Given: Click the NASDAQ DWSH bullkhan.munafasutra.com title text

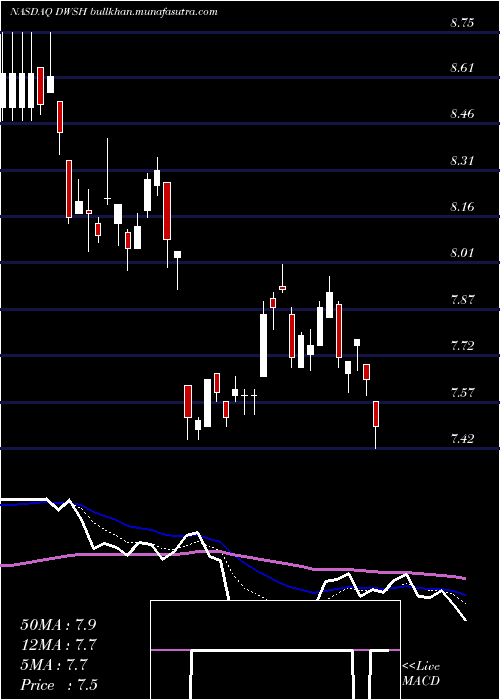Looking at the screenshot, I should point(114,12).
